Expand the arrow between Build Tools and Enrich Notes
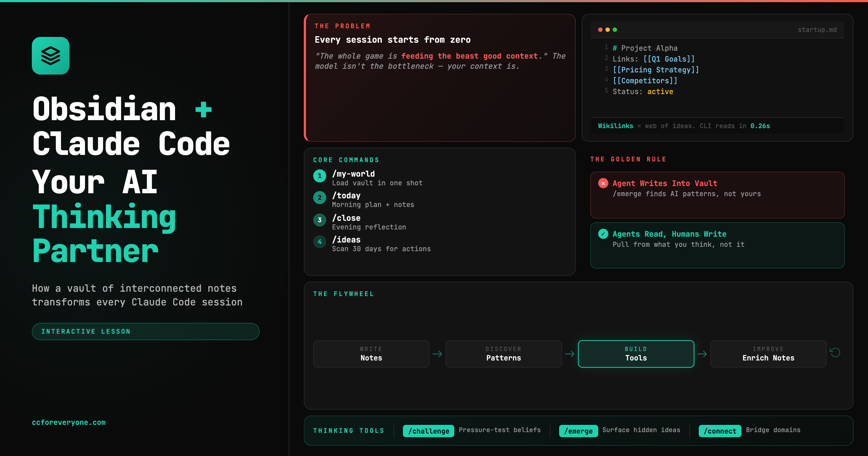This screenshot has height=456, width=868. (x=702, y=354)
